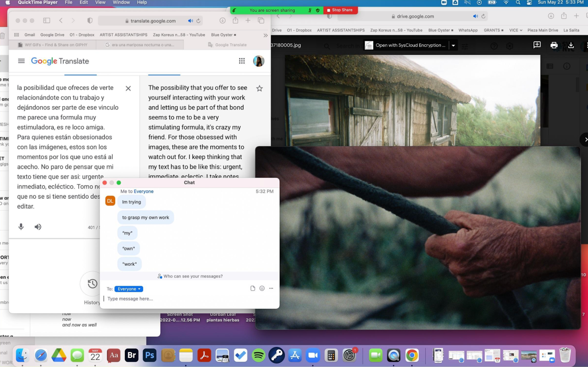
Task: Open the Trash in the Dock
Action: [565, 355]
